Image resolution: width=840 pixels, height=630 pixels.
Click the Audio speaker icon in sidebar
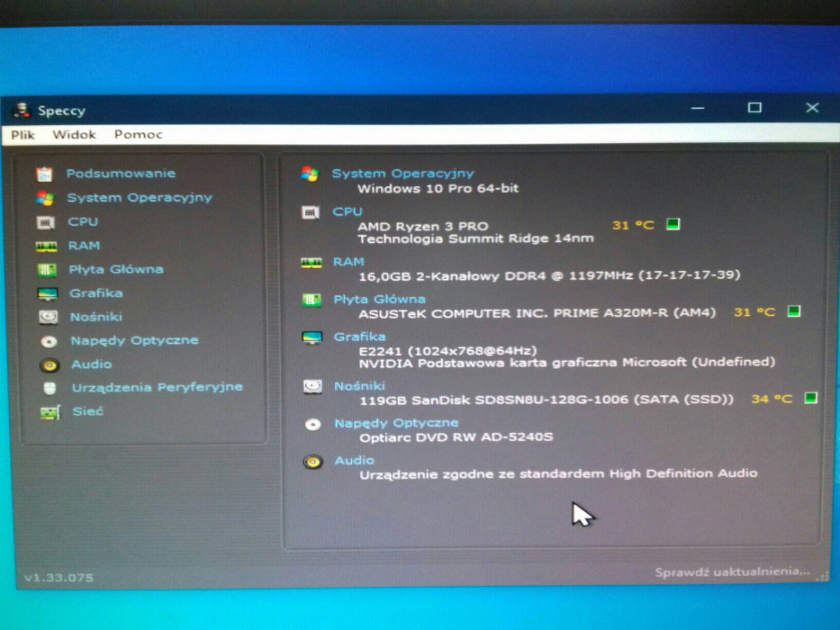50,365
